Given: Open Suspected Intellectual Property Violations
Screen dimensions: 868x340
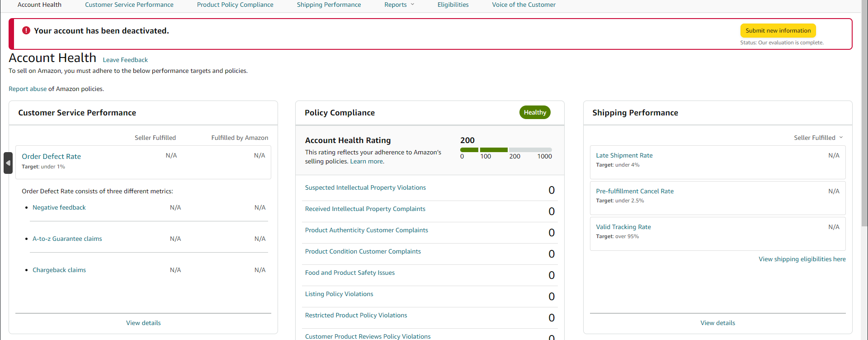Looking at the screenshot, I should (x=365, y=187).
